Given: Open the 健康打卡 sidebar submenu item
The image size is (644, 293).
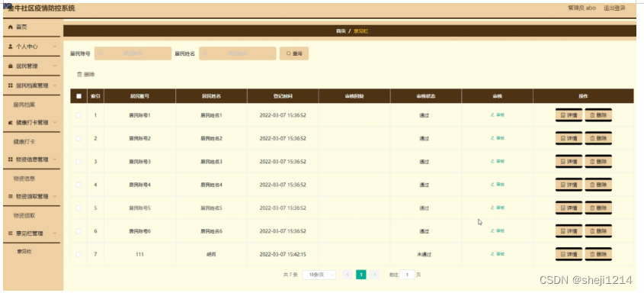Looking at the screenshot, I should [24, 141].
